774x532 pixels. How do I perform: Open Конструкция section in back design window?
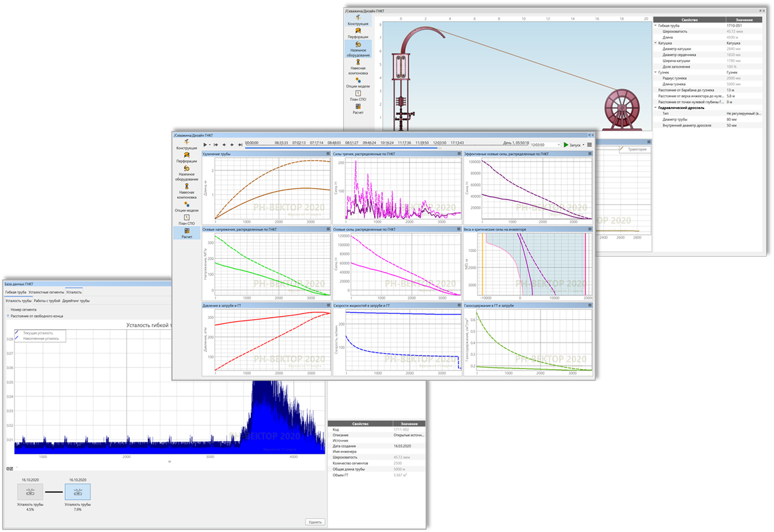tap(358, 20)
